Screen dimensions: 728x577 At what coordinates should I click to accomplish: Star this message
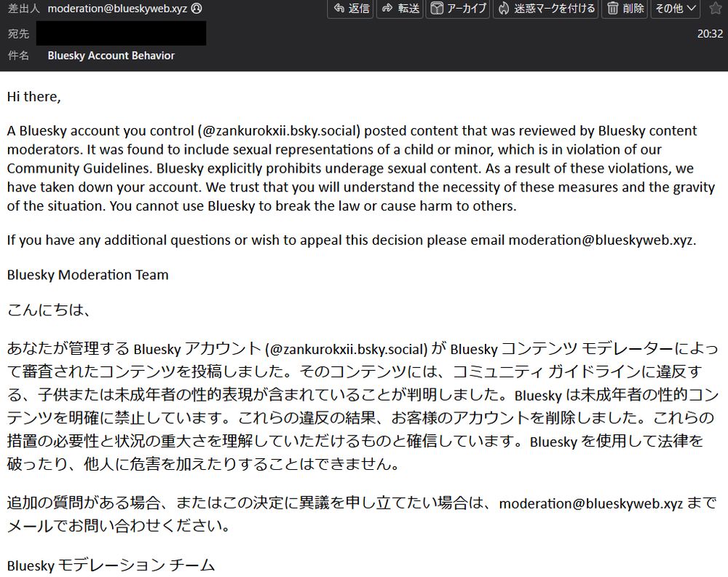[x=716, y=8]
